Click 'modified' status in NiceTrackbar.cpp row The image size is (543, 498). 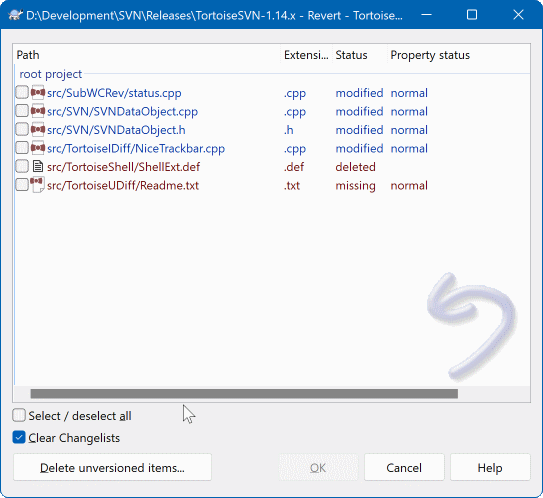point(359,148)
